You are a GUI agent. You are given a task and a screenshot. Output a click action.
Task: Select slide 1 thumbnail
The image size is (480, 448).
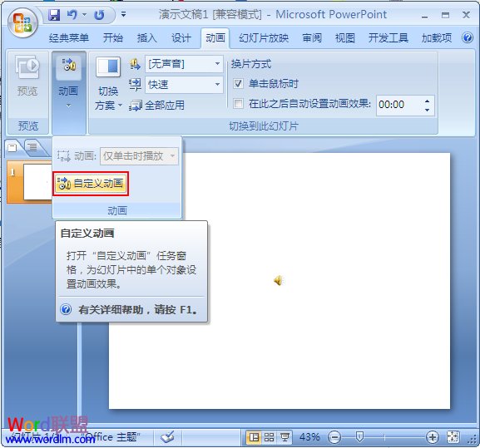tap(37, 182)
